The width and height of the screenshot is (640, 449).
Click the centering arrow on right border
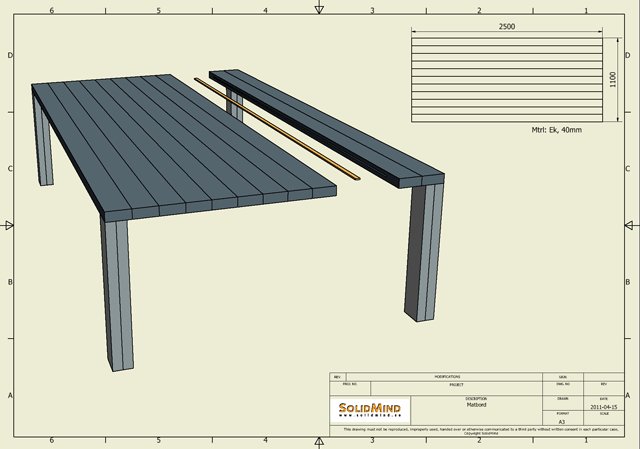click(629, 225)
